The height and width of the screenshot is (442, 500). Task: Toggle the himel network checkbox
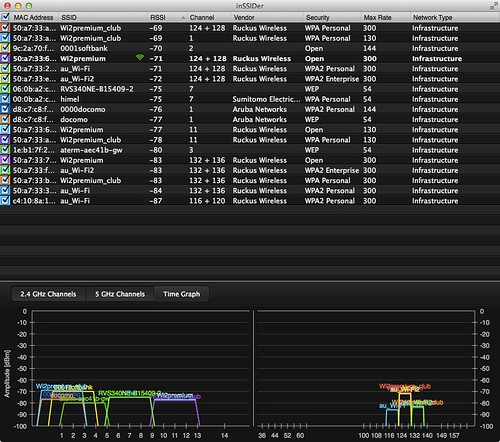[5, 99]
